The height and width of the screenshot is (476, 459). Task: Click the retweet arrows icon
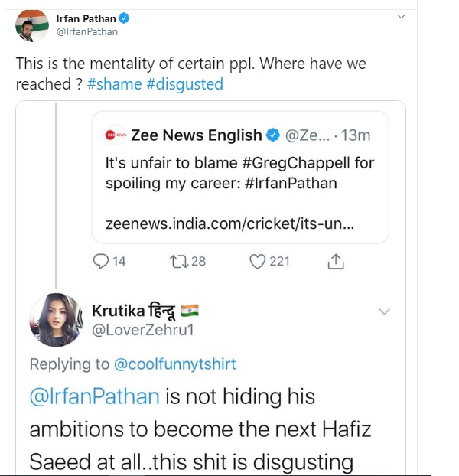(x=178, y=262)
